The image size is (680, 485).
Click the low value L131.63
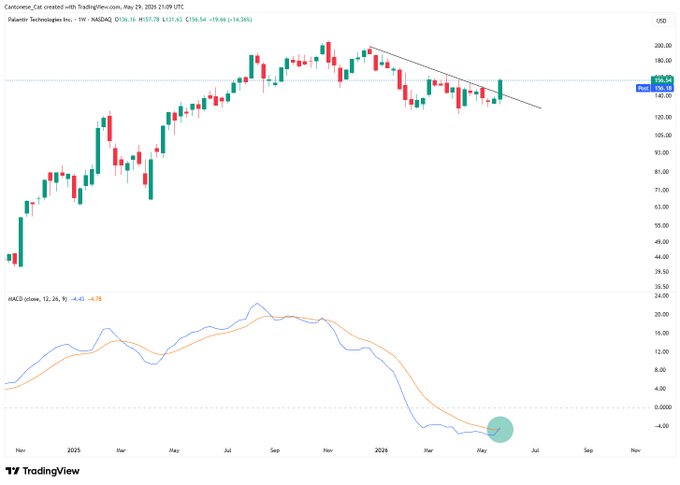point(172,20)
